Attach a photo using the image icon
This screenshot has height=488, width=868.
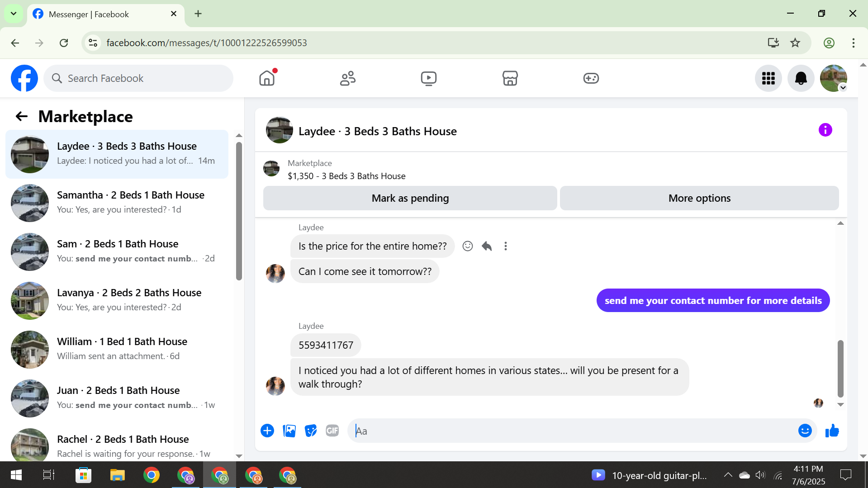click(289, 431)
